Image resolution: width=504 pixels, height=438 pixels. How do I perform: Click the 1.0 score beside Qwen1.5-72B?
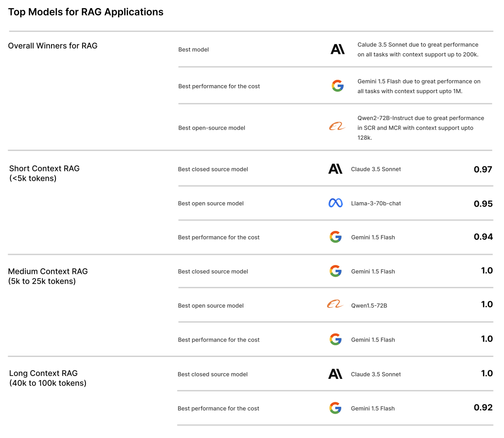487,304
